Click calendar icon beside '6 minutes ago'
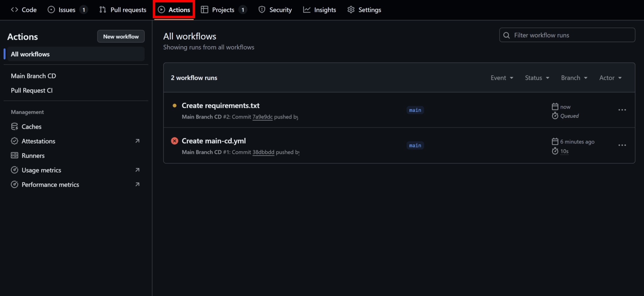 click(x=555, y=141)
